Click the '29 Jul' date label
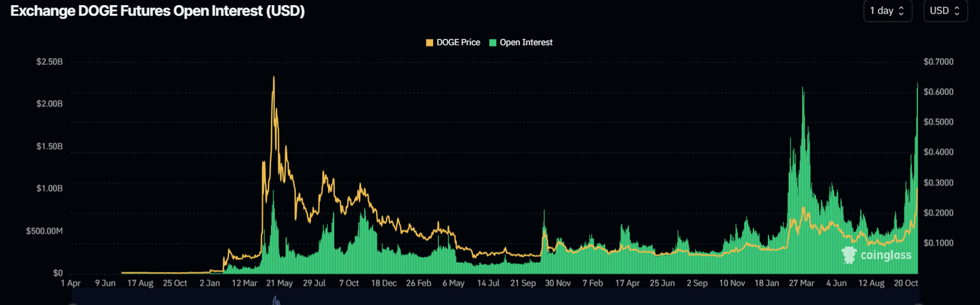The image size is (980, 305). 315,283
